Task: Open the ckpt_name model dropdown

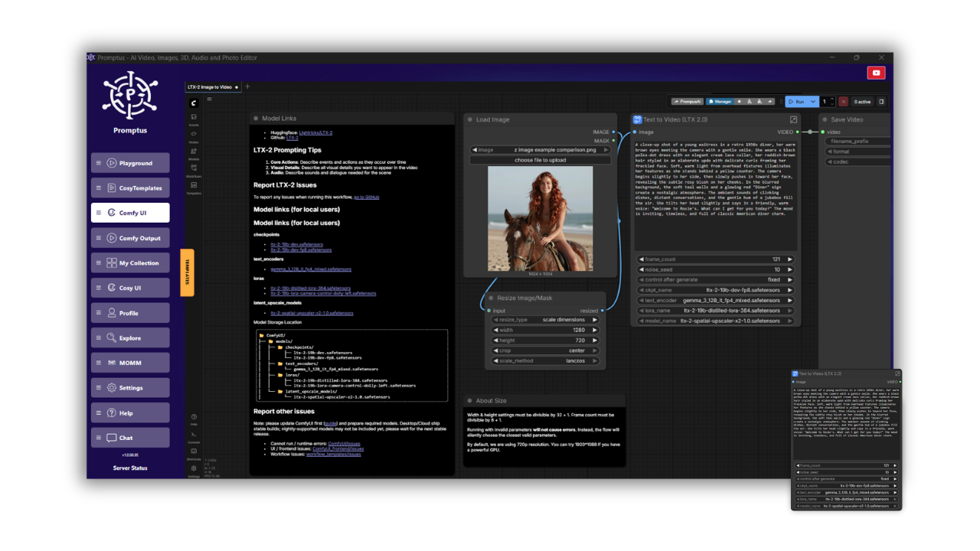Action: [715, 290]
